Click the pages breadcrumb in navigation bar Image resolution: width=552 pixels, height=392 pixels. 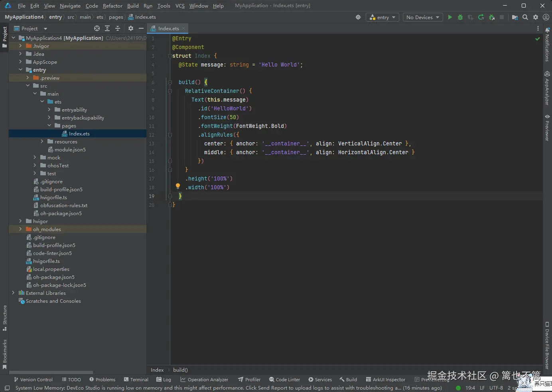click(116, 17)
